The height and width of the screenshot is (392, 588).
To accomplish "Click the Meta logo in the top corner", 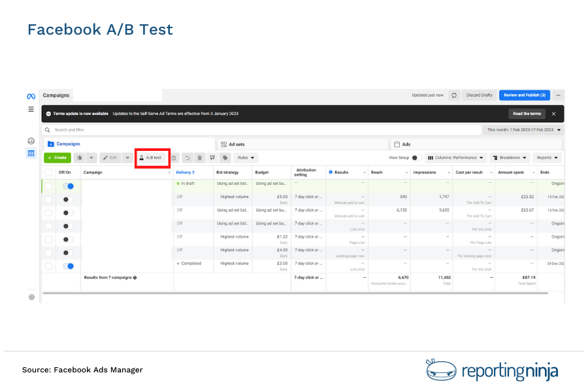I will click(x=30, y=95).
